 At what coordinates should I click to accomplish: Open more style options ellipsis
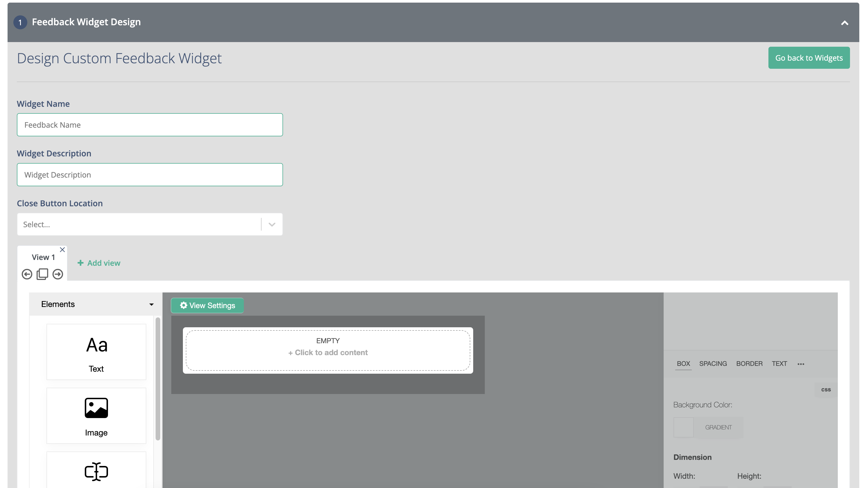pyautogui.click(x=801, y=364)
